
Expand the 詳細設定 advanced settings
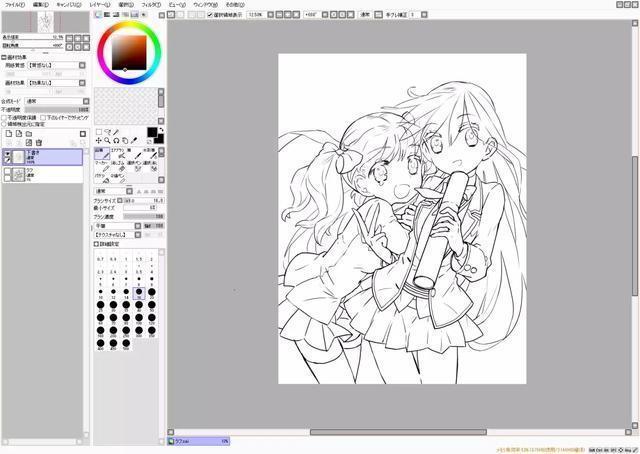click(x=96, y=244)
